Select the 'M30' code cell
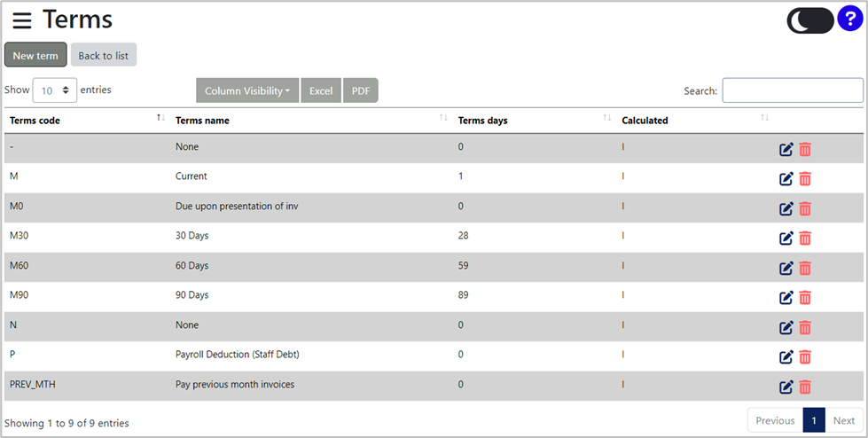The image size is (868, 438). [19, 235]
